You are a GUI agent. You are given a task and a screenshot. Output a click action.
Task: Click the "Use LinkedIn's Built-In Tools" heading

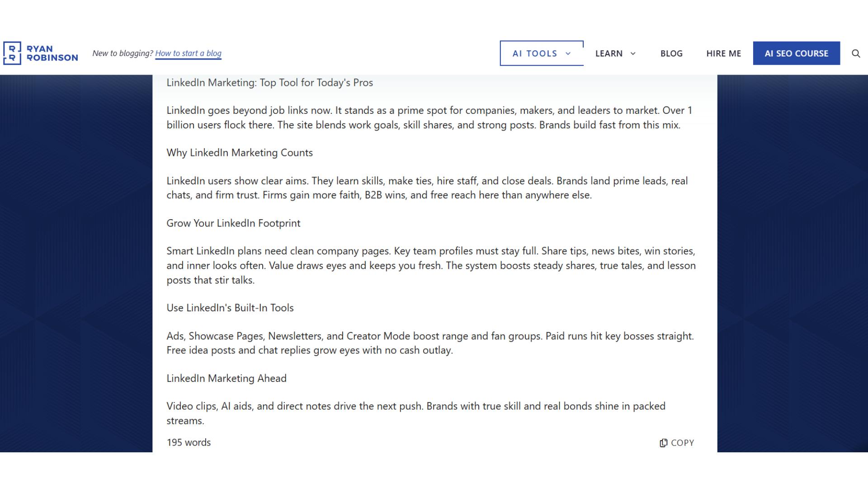[230, 308]
